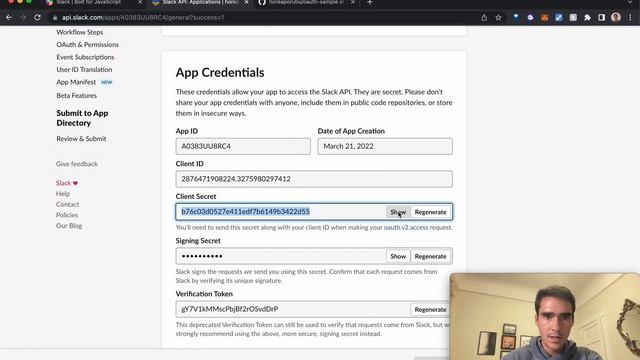Open App Manifest in sidebar

click(x=76, y=82)
